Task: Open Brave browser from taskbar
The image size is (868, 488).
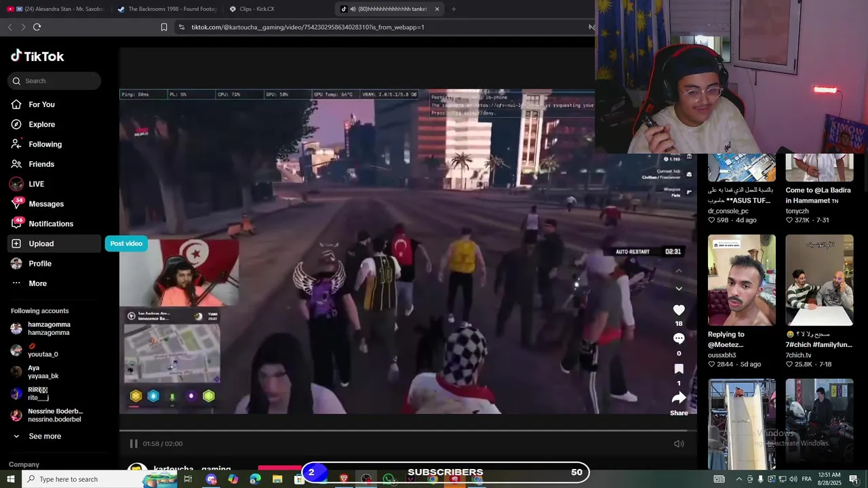Action: click(x=344, y=479)
